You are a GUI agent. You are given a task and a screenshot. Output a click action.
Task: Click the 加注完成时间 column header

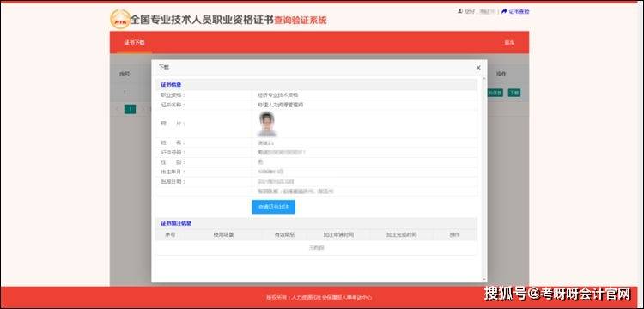point(401,235)
